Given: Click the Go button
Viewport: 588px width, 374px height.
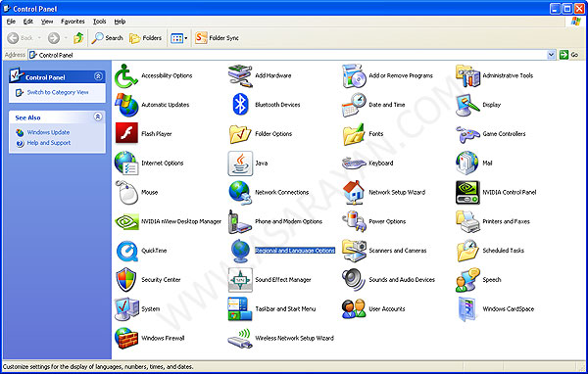Looking at the screenshot, I should pyautogui.click(x=569, y=55).
